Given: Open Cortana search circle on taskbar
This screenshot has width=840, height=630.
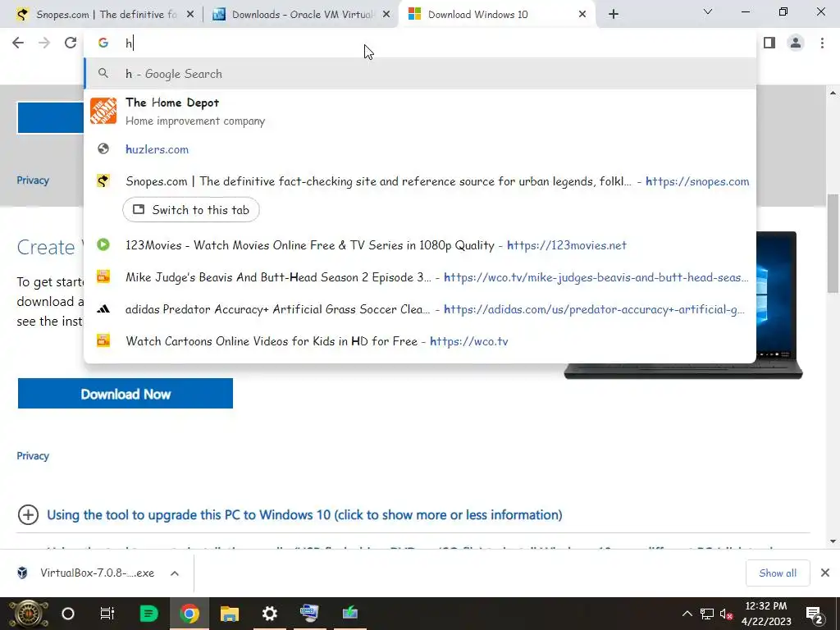Looking at the screenshot, I should tap(68, 614).
